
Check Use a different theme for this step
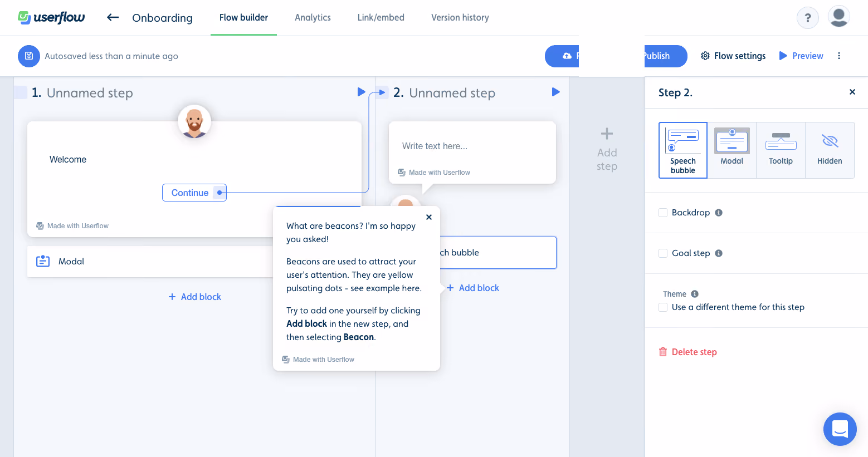pos(663,307)
